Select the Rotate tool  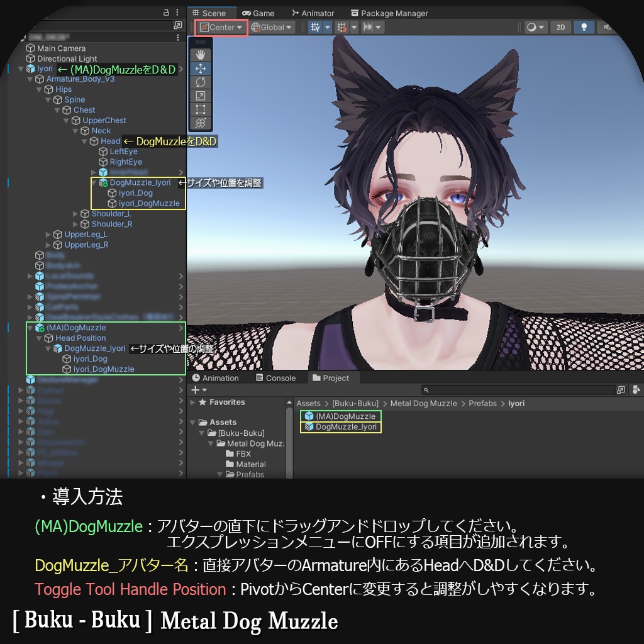(x=201, y=82)
